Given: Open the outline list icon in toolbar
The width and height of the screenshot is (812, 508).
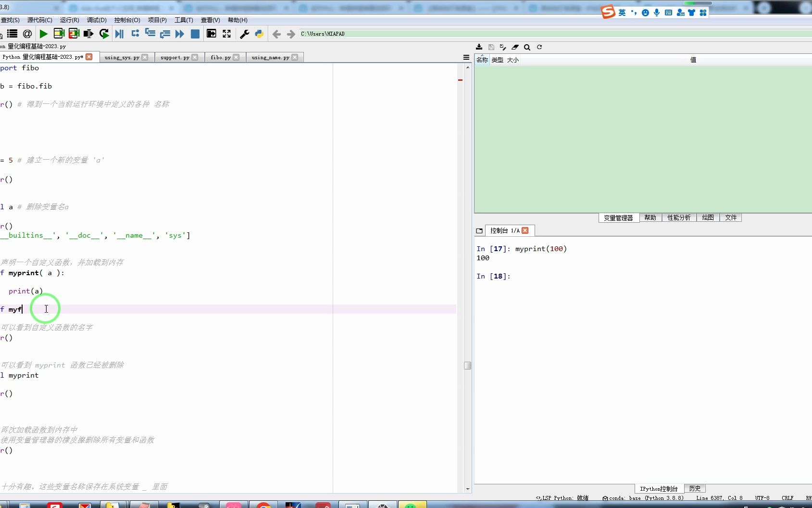Looking at the screenshot, I should (x=12, y=34).
